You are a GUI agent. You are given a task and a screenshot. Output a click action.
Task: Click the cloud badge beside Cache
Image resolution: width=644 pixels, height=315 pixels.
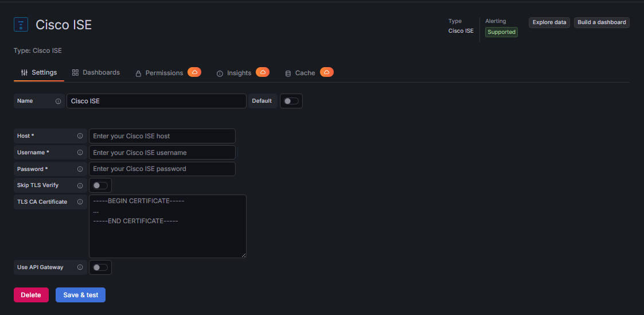[x=326, y=72]
